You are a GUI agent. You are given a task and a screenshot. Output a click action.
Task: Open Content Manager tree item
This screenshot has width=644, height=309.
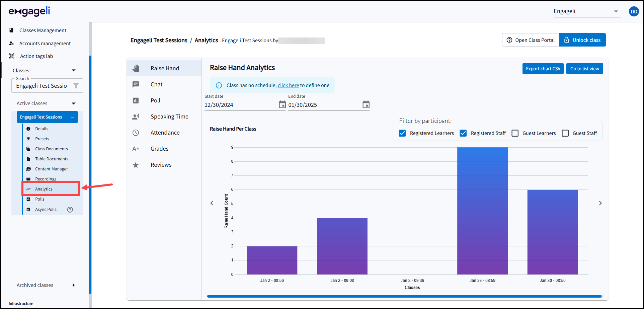(x=52, y=169)
